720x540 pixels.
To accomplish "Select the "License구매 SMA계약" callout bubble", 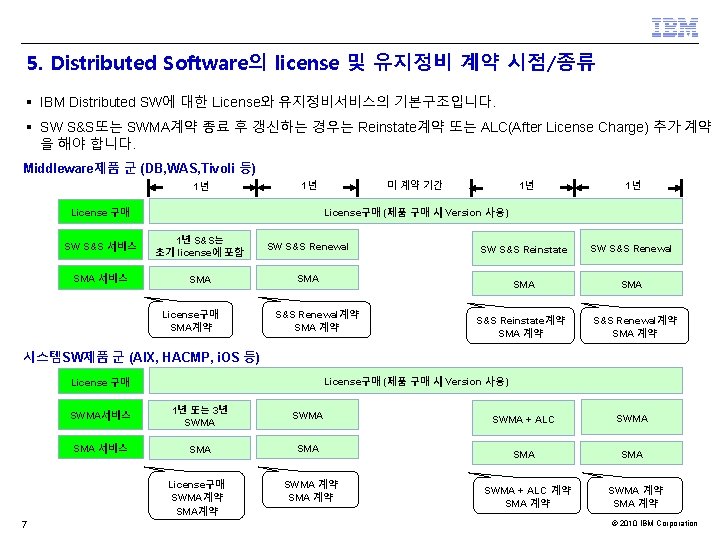I will click(x=191, y=320).
